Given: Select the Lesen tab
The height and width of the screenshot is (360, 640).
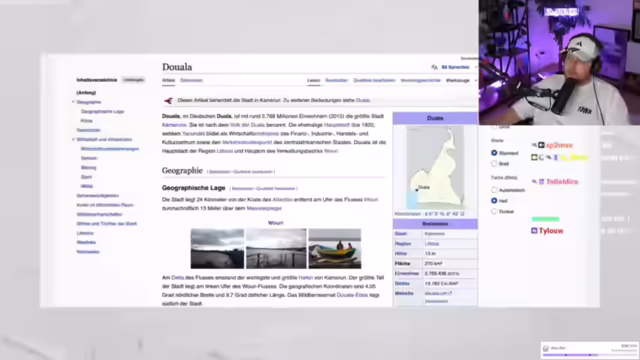Looking at the screenshot, I should 313,80.
